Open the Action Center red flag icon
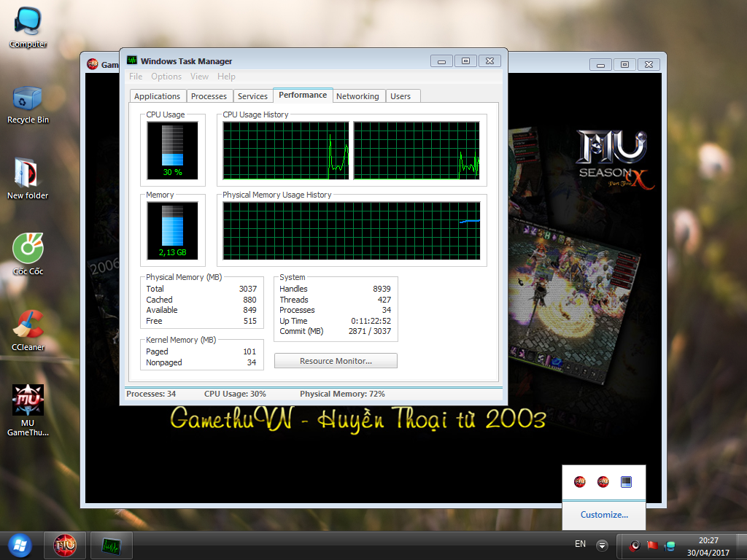This screenshot has width=747, height=560. pos(653,545)
